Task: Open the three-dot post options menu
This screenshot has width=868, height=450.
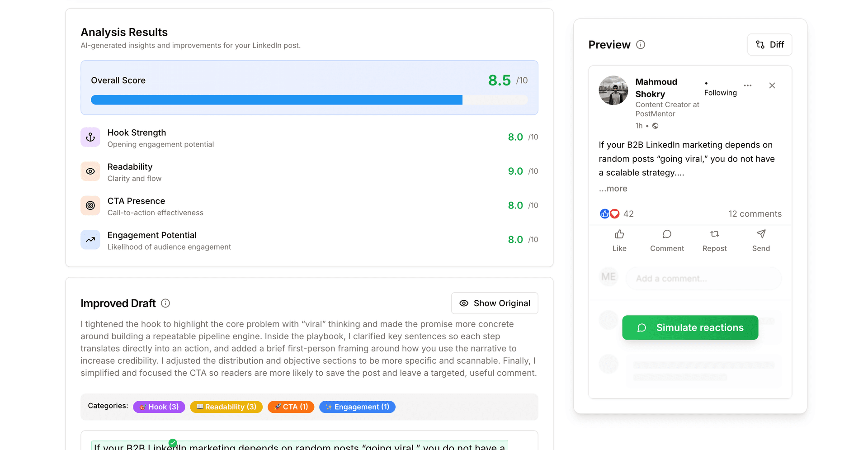Action: pyautogui.click(x=748, y=85)
